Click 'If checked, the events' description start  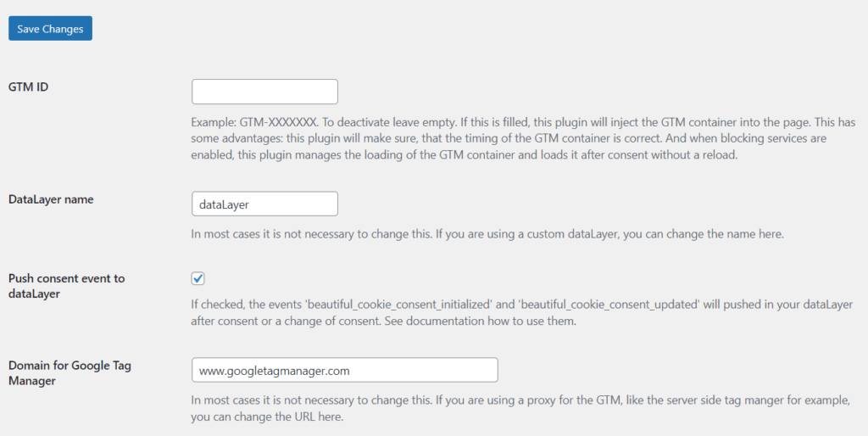coord(248,305)
